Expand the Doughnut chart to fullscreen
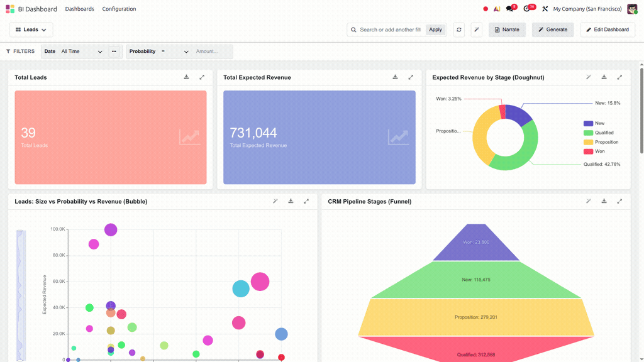 pyautogui.click(x=619, y=77)
